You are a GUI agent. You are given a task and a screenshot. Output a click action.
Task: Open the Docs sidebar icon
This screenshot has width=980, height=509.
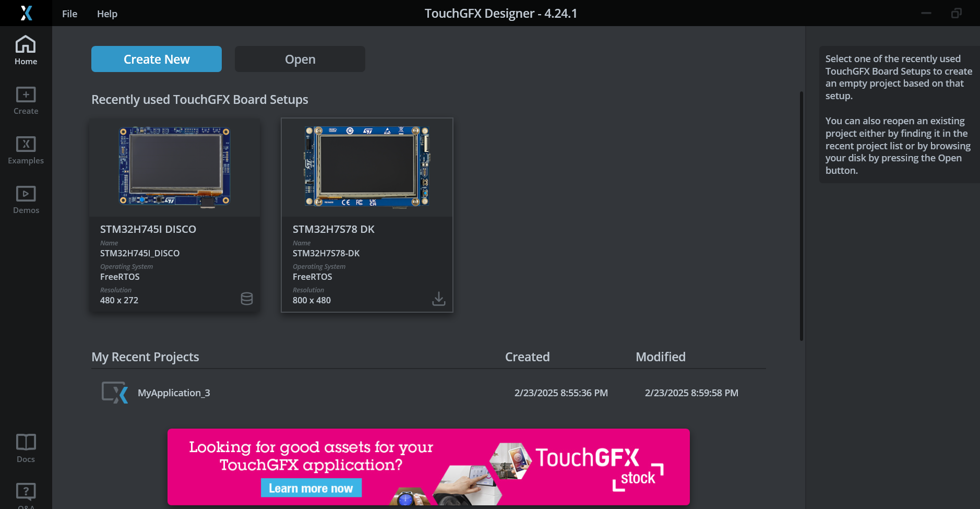click(26, 448)
